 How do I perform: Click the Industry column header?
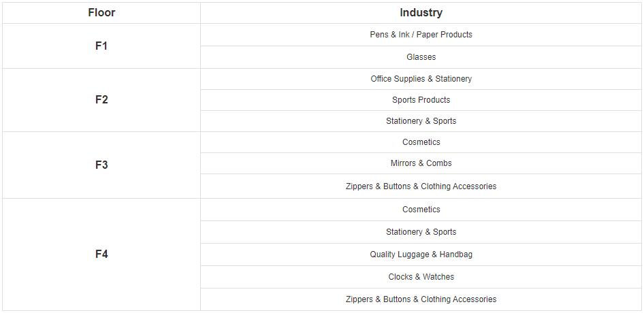coord(421,13)
